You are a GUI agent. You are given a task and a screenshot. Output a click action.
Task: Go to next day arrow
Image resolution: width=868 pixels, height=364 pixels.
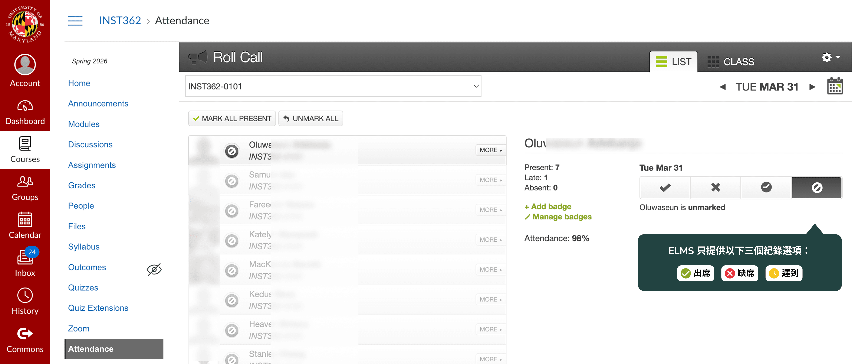812,87
